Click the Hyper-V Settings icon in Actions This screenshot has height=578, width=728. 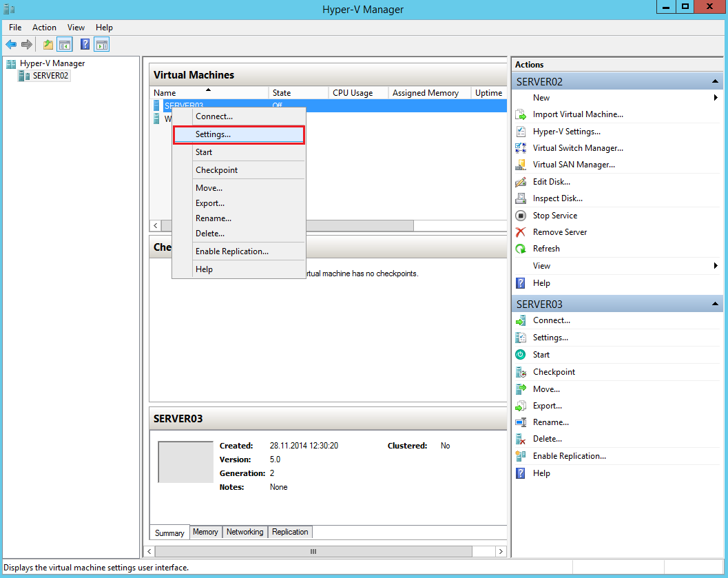point(521,132)
